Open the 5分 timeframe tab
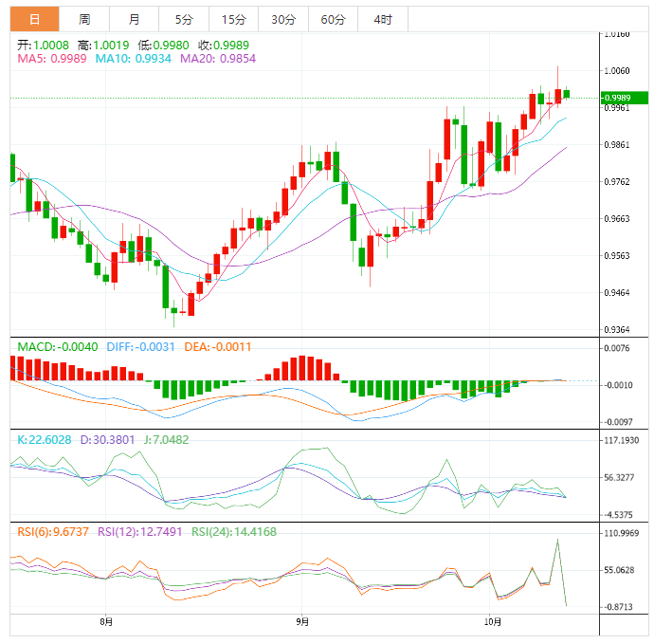 (183, 19)
